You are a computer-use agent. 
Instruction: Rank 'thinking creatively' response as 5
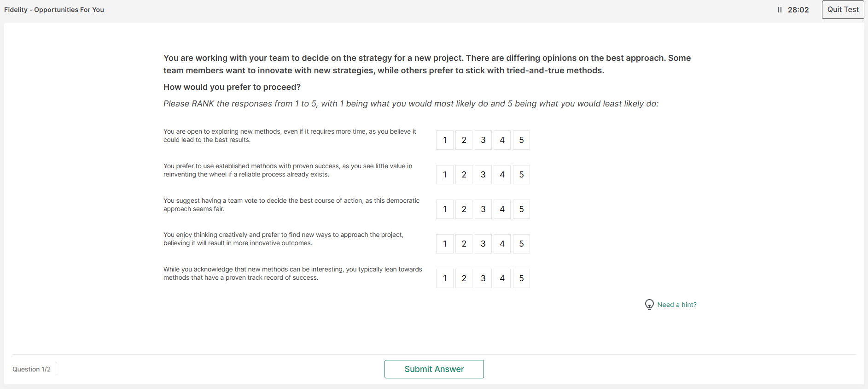click(x=521, y=244)
